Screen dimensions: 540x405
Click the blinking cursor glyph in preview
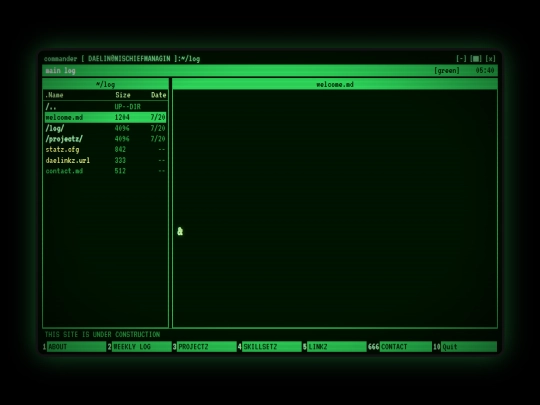[180, 231]
